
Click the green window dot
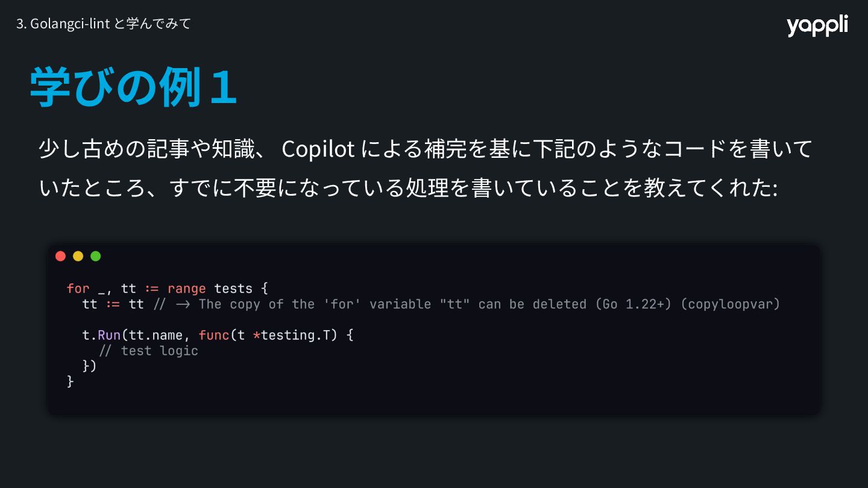95,256
